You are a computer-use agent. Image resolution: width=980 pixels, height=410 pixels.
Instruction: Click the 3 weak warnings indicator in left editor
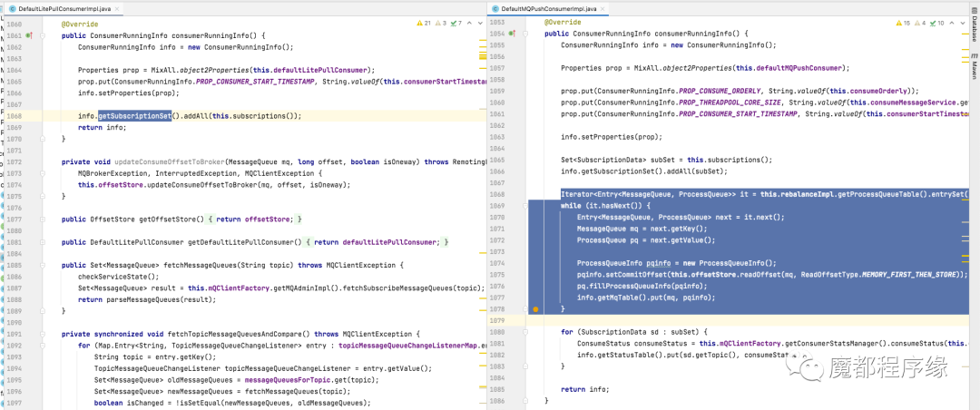[x=441, y=24]
